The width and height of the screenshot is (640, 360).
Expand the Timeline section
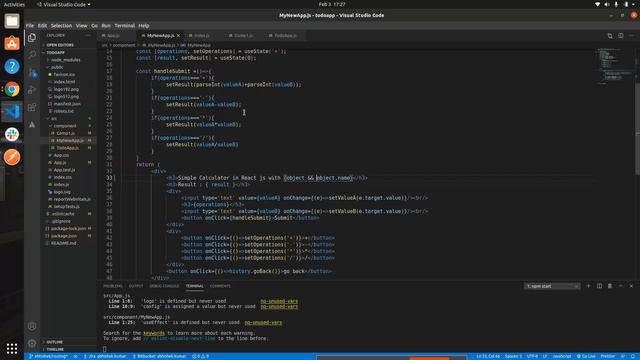55,349
